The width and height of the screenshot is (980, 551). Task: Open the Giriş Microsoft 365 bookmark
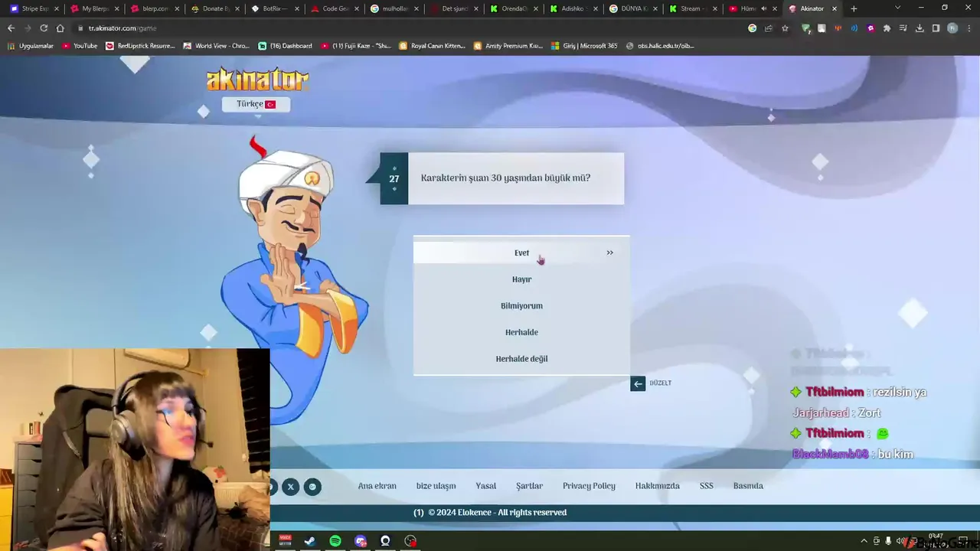pos(583,46)
